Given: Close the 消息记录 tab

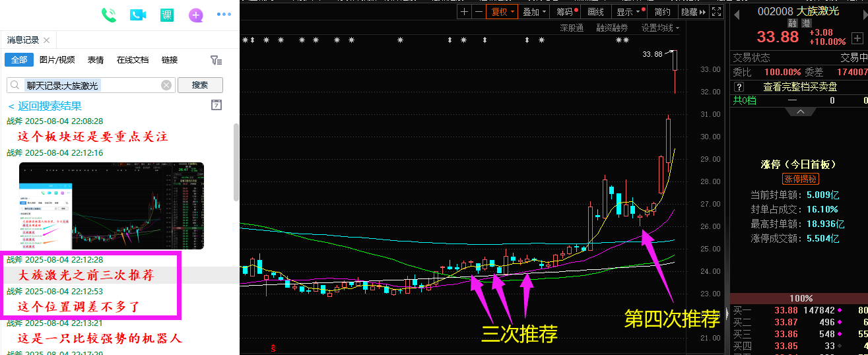Looking at the screenshot, I should [46, 40].
